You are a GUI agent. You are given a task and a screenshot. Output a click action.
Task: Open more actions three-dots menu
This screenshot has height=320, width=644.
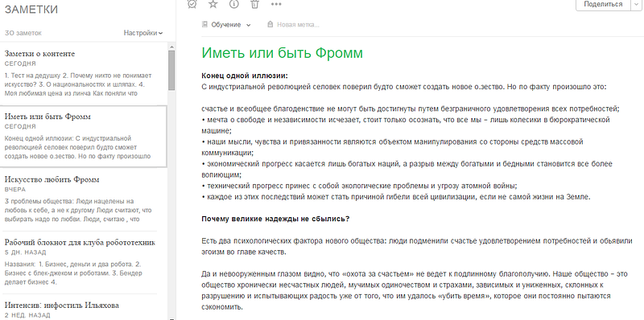click(x=276, y=4)
